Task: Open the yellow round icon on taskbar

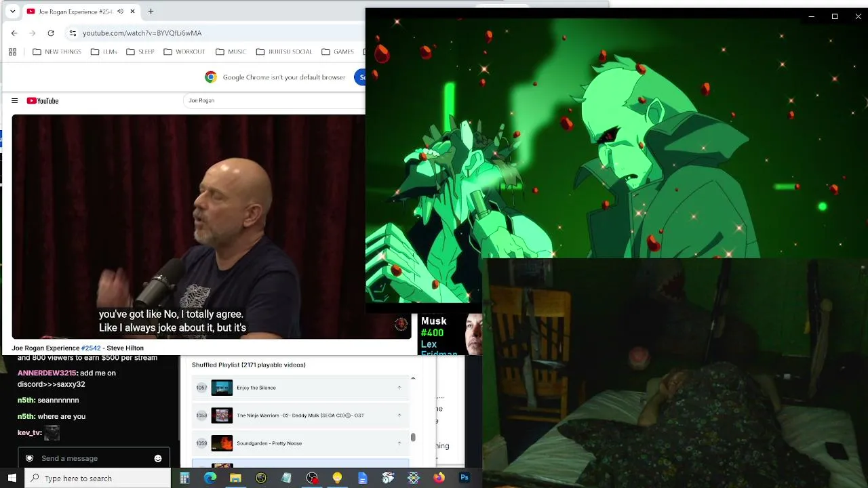Action: tap(261, 479)
